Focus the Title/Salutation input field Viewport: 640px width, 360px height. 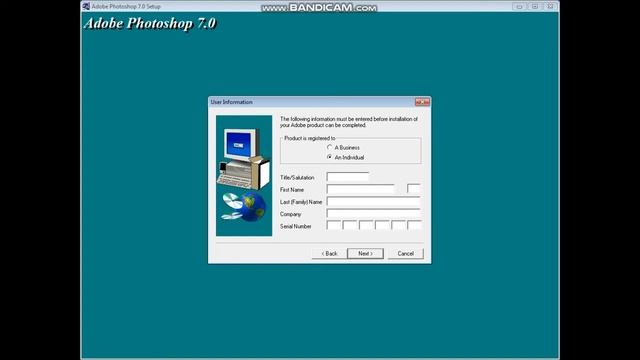click(x=348, y=177)
